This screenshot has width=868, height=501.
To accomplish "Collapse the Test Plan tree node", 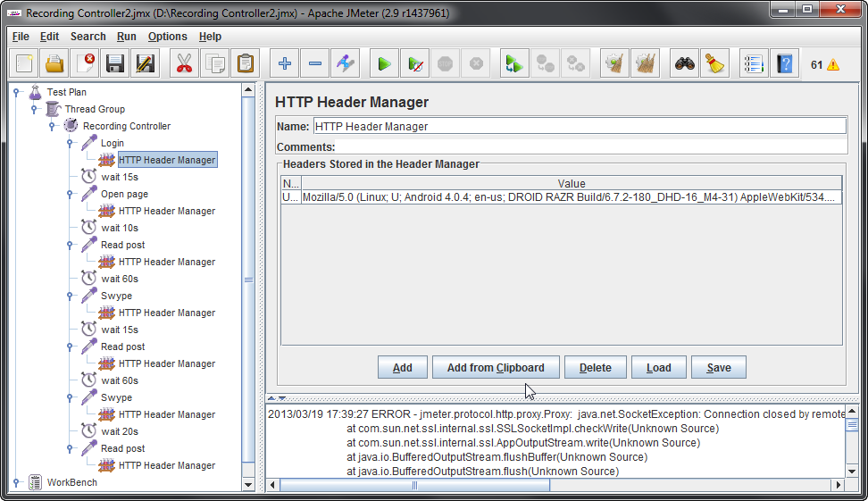I will click(x=17, y=92).
